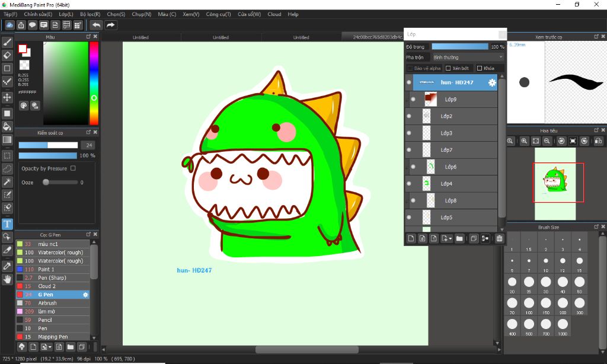Open the Chỉnh sửa(E) menu
Image resolution: width=607 pixels, height=364 pixels.
coord(38,14)
